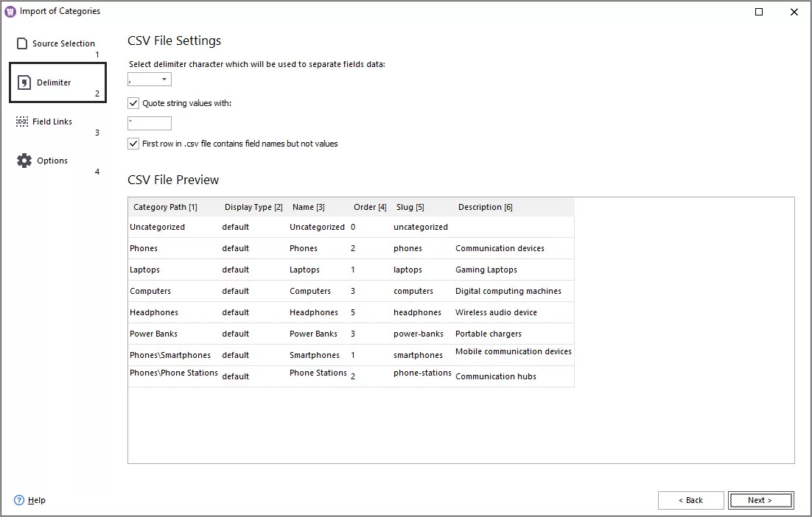Go back using the Back button
The width and height of the screenshot is (812, 517).
click(690, 500)
